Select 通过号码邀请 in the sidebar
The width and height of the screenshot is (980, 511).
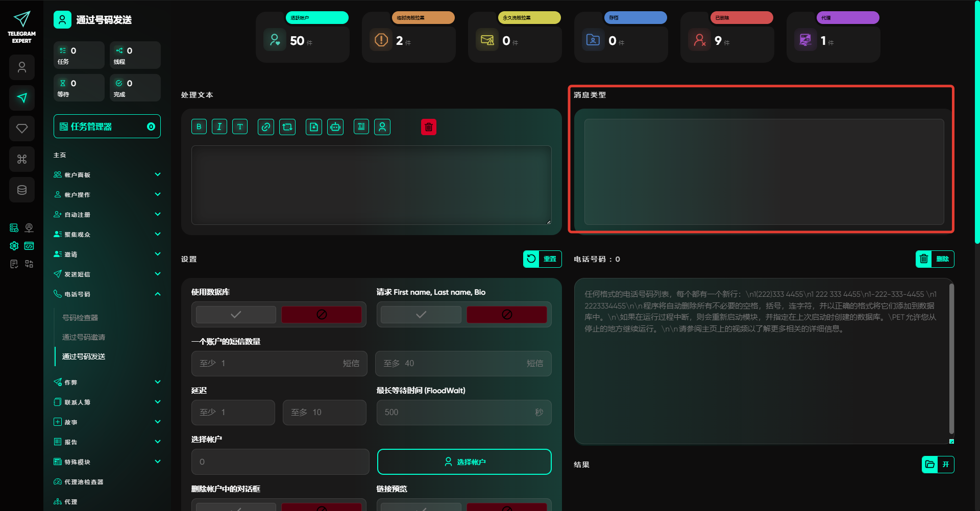point(84,337)
